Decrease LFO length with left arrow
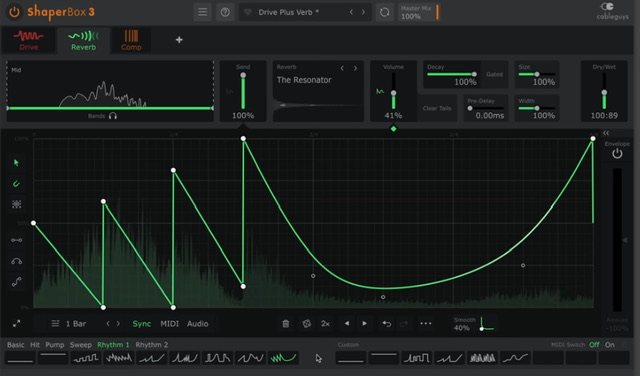Viewport: 640px width, 376px height. point(108,324)
